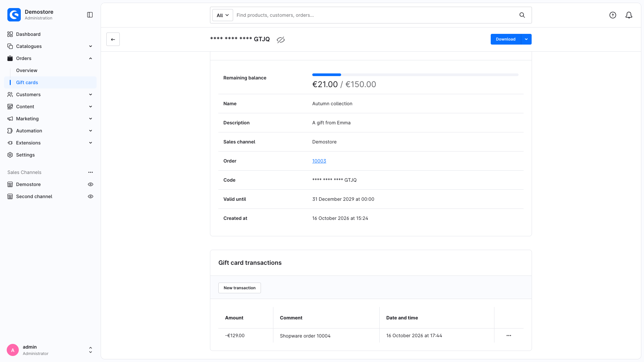Open the Demostore logo home
Viewport: 644px width, 362px height.
[x=14, y=15]
